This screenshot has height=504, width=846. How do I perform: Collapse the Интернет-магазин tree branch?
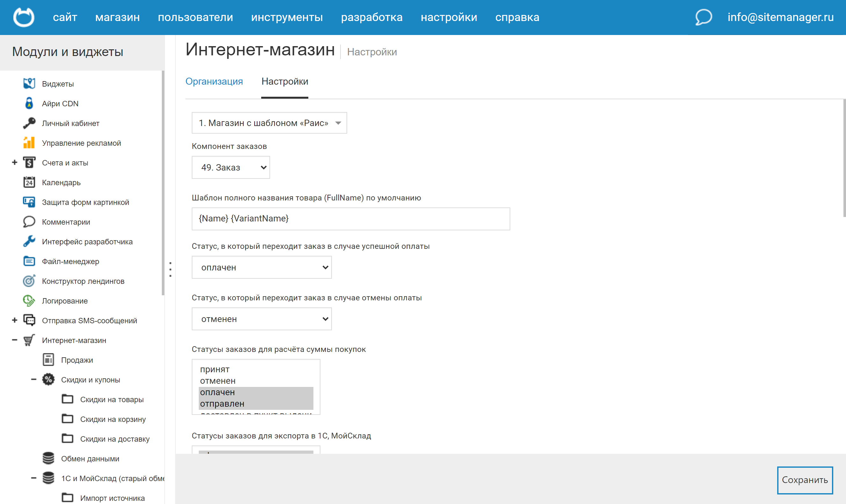click(x=14, y=340)
